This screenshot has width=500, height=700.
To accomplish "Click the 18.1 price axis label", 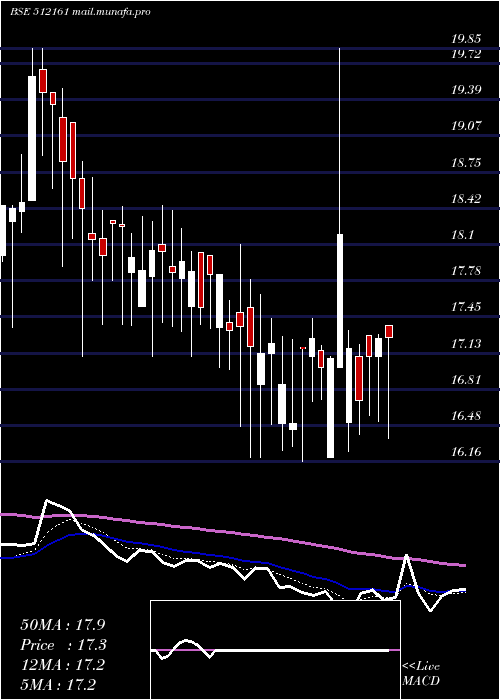I will tap(462, 235).
